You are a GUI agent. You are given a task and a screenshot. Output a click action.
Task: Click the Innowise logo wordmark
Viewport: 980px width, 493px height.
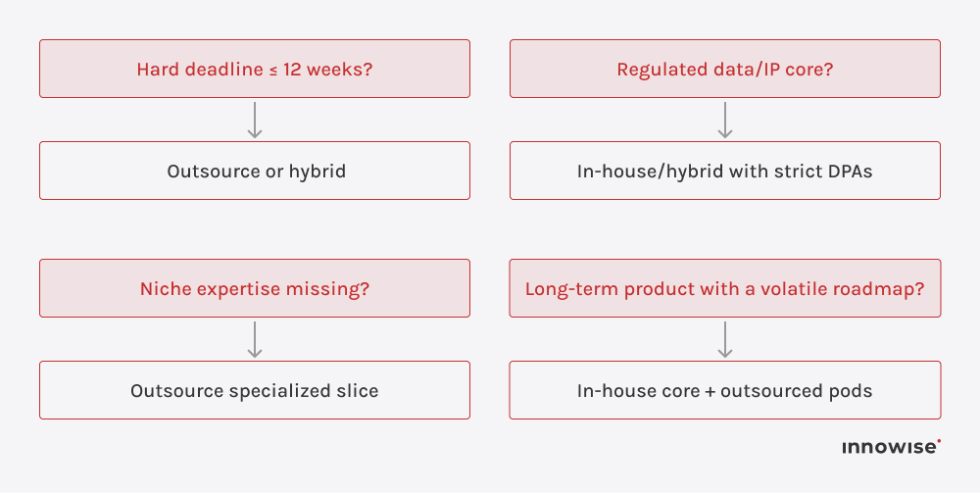coord(888,448)
